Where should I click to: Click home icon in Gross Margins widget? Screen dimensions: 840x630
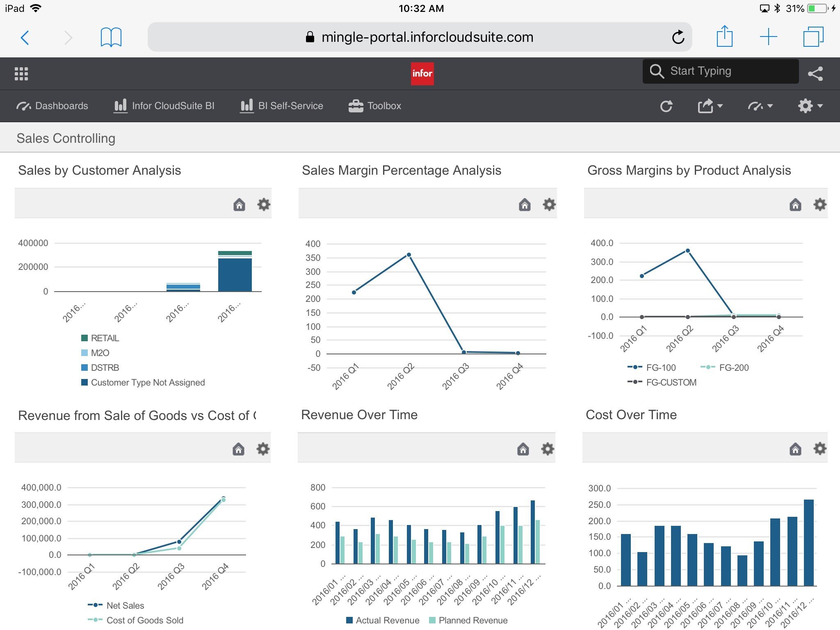(x=795, y=204)
